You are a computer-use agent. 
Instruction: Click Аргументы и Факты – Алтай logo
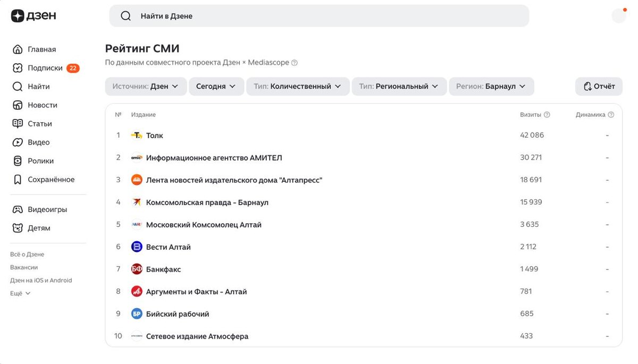pos(137,292)
